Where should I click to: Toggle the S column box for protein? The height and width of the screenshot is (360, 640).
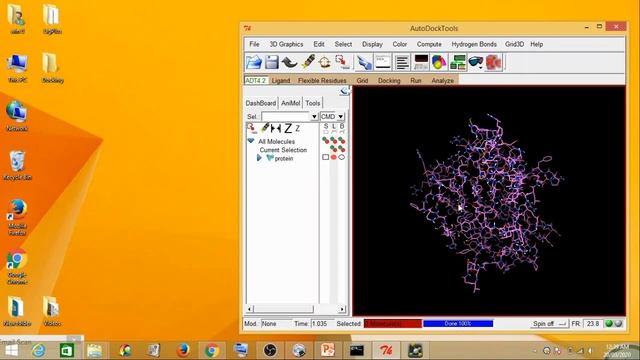pos(325,157)
